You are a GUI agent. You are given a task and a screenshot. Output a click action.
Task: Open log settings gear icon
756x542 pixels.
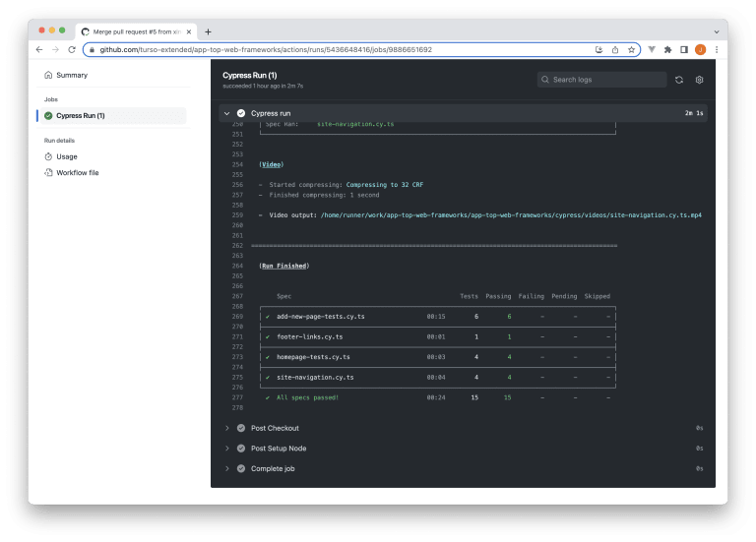(699, 80)
